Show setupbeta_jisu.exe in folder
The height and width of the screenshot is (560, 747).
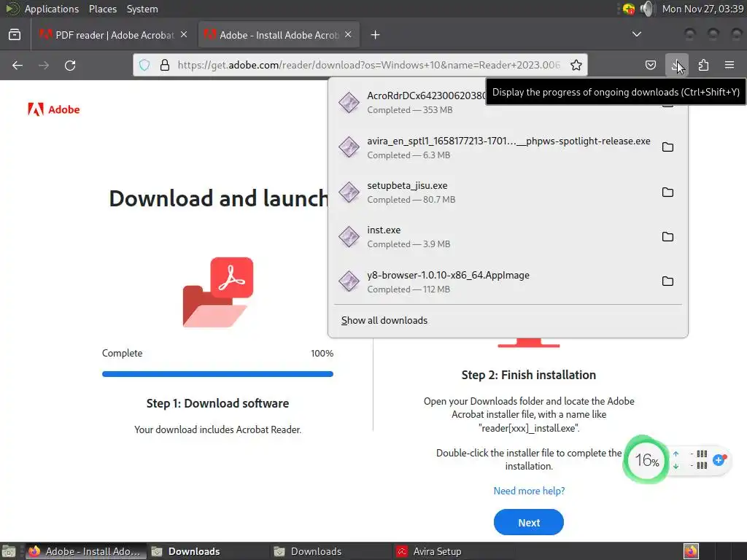668,192
